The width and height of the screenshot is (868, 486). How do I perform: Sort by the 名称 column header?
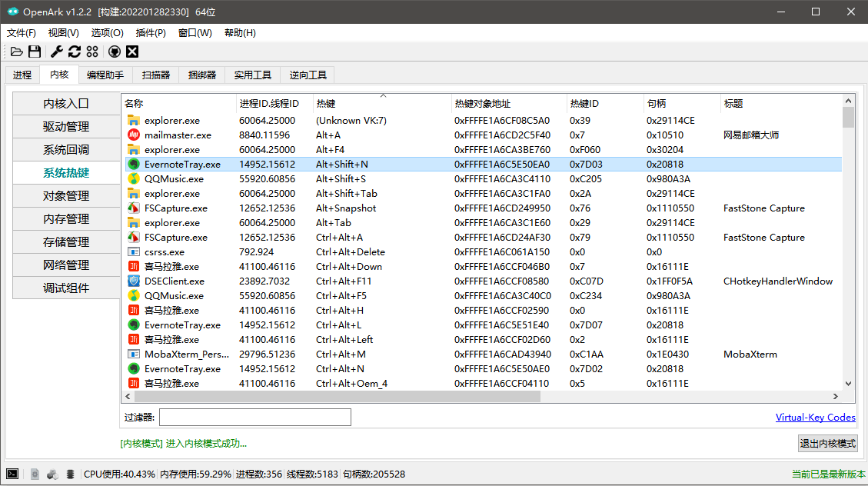point(179,104)
